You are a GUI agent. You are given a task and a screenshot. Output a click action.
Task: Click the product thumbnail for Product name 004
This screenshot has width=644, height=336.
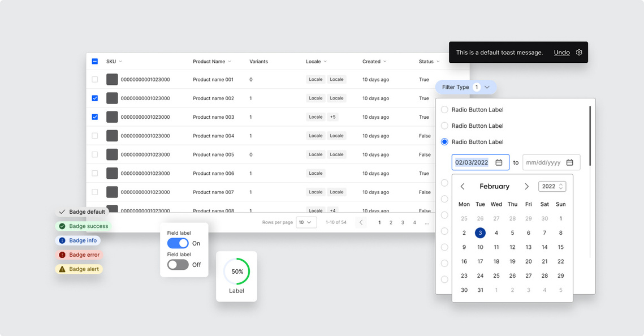click(112, 136)
